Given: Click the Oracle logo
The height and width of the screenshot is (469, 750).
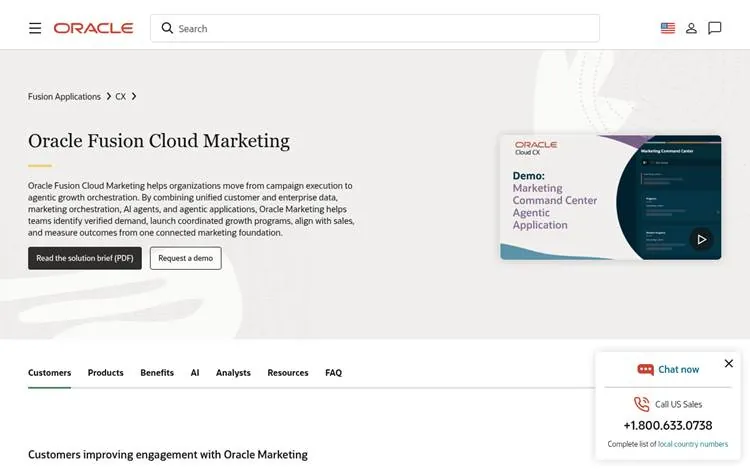Looking at the screenshot, I should tap(93, 28).
